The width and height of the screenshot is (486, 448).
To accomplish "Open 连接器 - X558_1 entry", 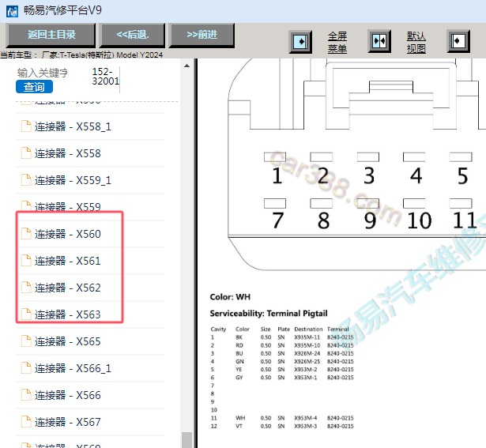I will pos(73,126).
